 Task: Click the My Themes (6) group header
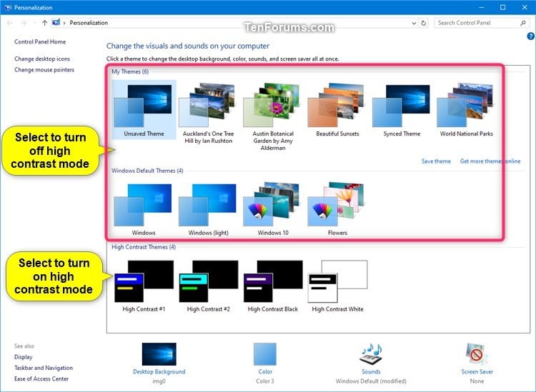click(x=130, y=71)
